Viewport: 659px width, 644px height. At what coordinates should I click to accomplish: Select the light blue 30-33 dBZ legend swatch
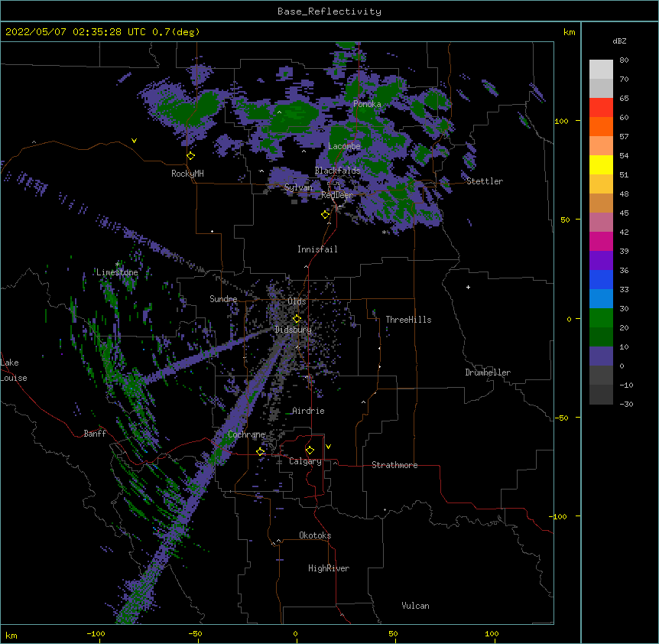click(601, 299)
